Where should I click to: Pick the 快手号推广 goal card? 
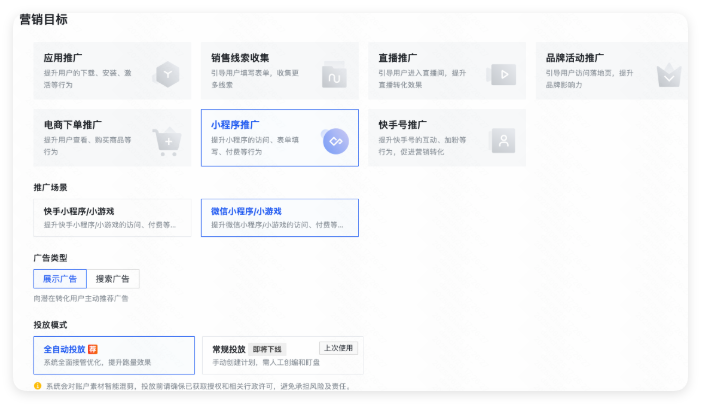(x=447, y=138)
